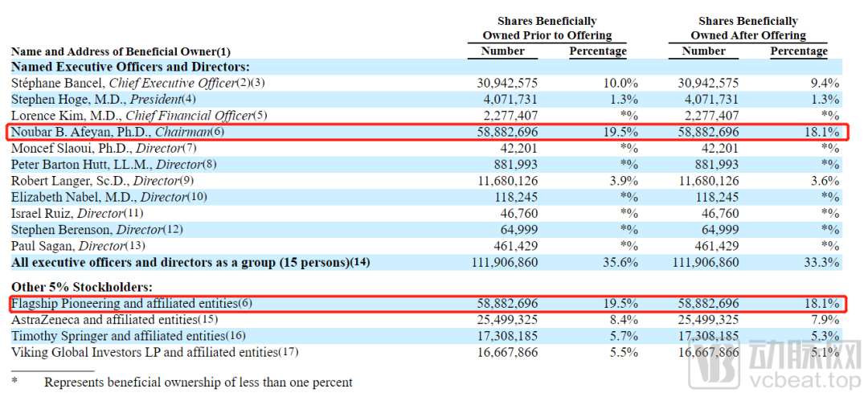Click the 30,942,575 prior offering share count
The image size is (868, 397).
pos(507,84)
